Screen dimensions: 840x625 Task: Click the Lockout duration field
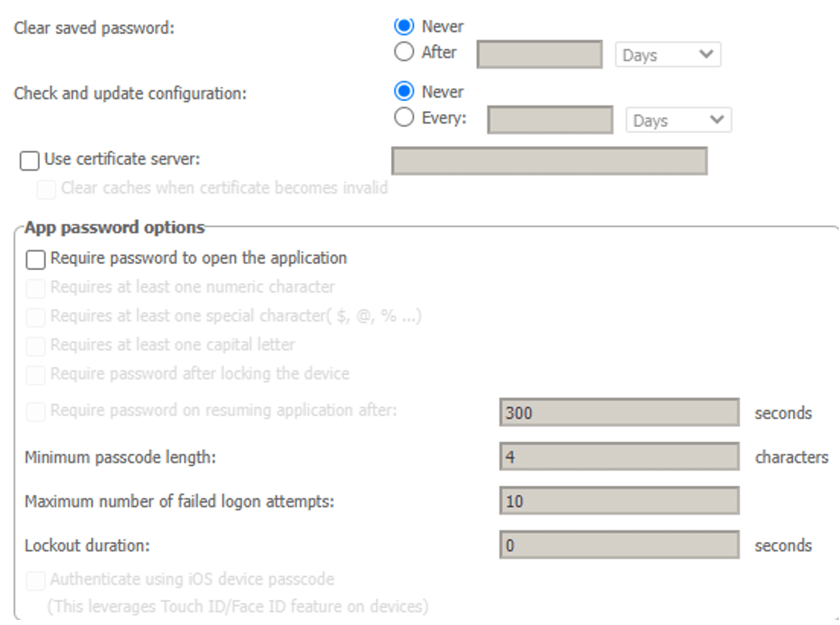619,545
